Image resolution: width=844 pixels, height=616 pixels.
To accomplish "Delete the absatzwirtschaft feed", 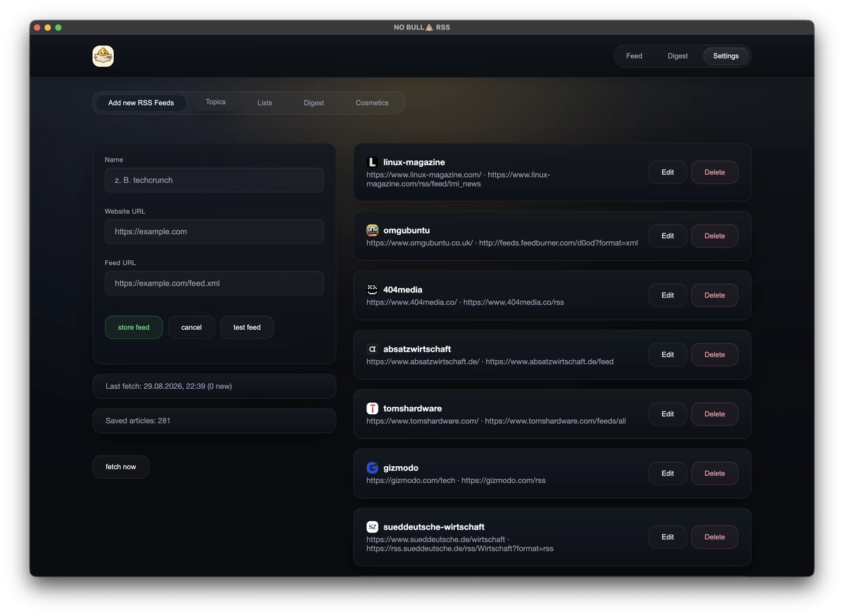I will 715,354.
